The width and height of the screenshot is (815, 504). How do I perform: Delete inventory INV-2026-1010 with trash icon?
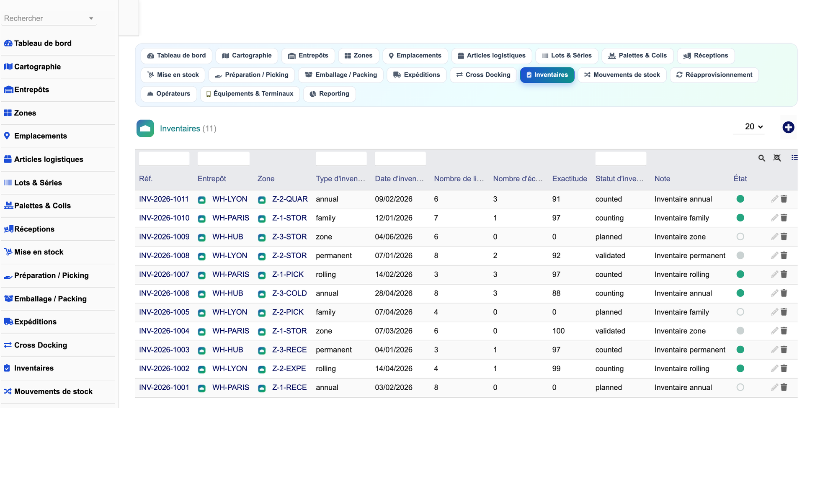pos(784,218)
